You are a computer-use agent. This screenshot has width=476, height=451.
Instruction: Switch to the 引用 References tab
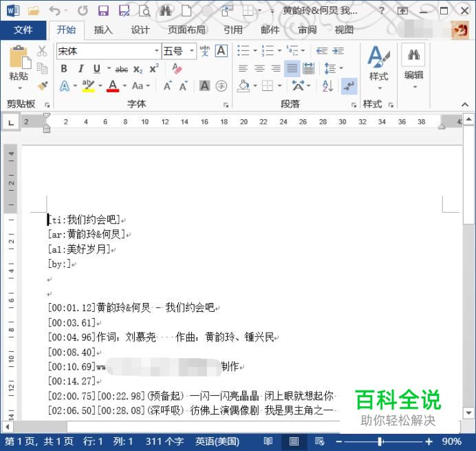click(x=232, y=30)
